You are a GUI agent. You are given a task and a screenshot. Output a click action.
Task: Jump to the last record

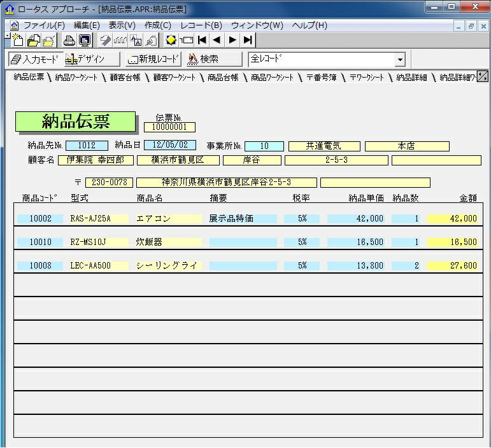pos(248,40)
